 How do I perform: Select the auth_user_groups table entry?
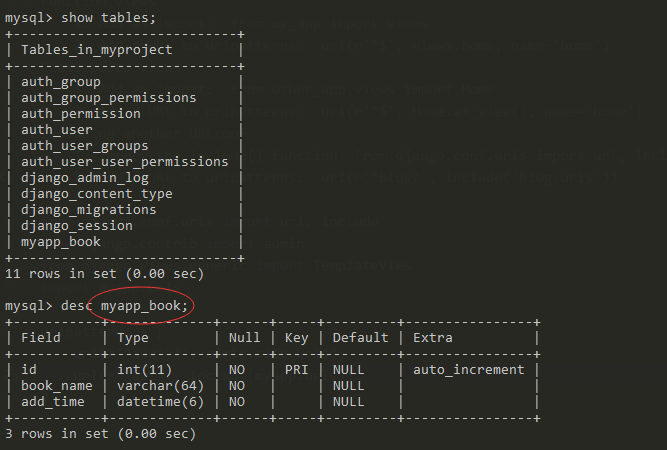[x=84, y=145]
